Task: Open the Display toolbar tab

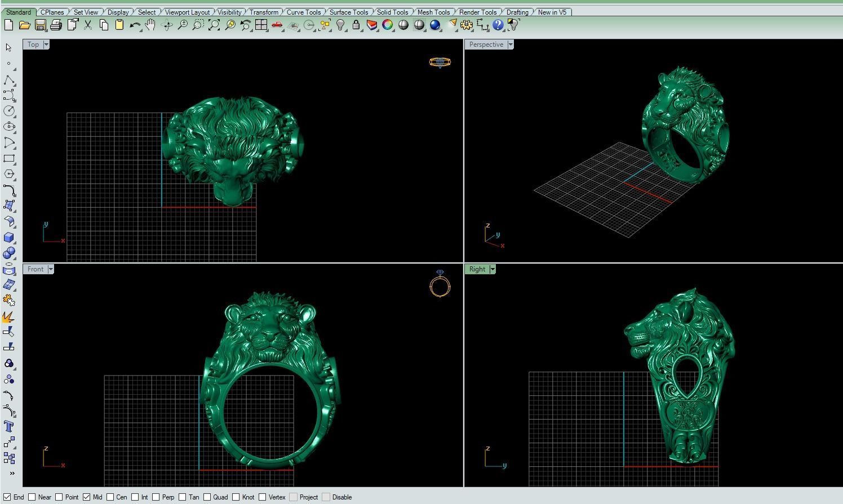Action: click(x=118, y=12)
